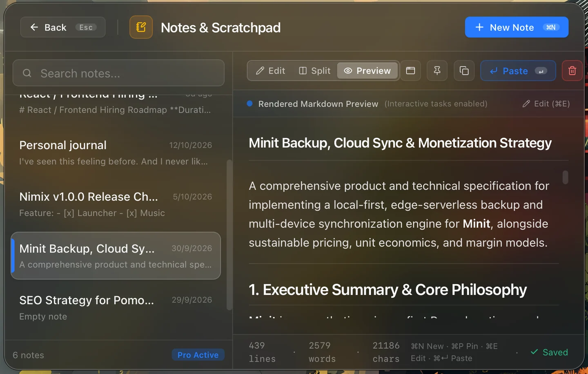Click the Pro Active badge
Image resolution: width=588 pixels, height=374 pixels.
[x=198, y=355]
